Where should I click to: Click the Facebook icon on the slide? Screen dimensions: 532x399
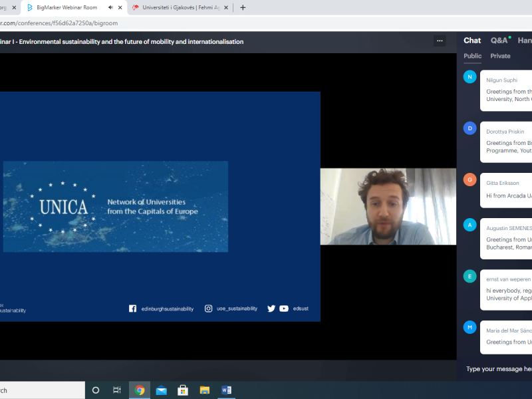[132, 309]
